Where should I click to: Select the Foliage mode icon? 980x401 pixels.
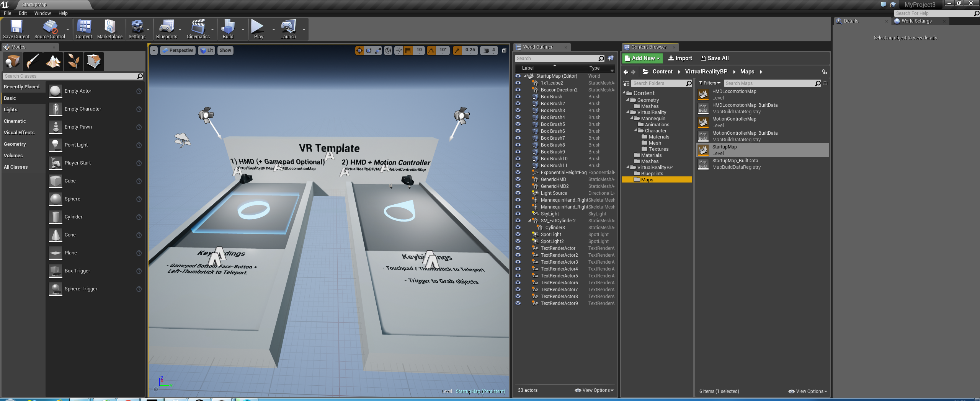coord(73,61)
